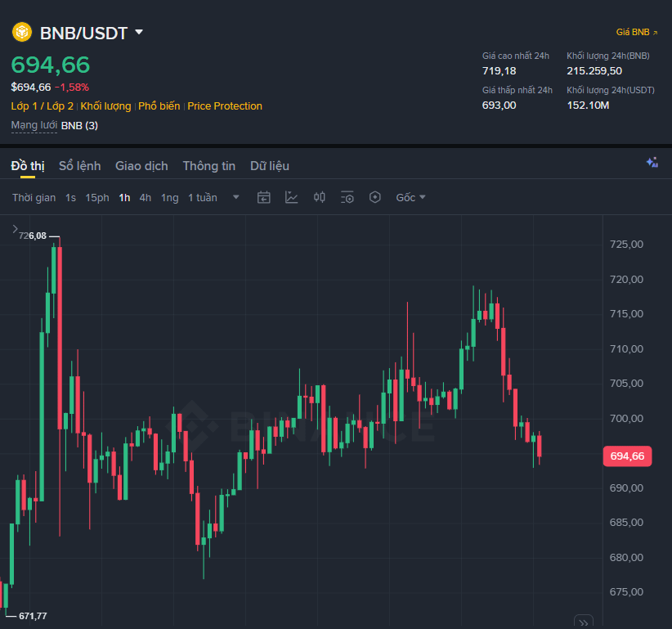The width and height of the screenshot is (672, 629).
Task: Click the BNB (3) network value
Action: point(80,126)
